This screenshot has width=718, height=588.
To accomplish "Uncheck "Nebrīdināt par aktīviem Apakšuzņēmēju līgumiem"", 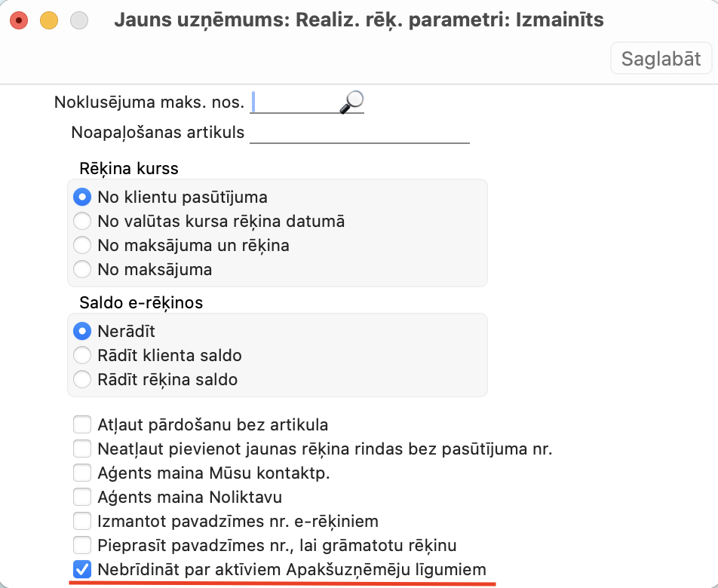I will [82, 569].
